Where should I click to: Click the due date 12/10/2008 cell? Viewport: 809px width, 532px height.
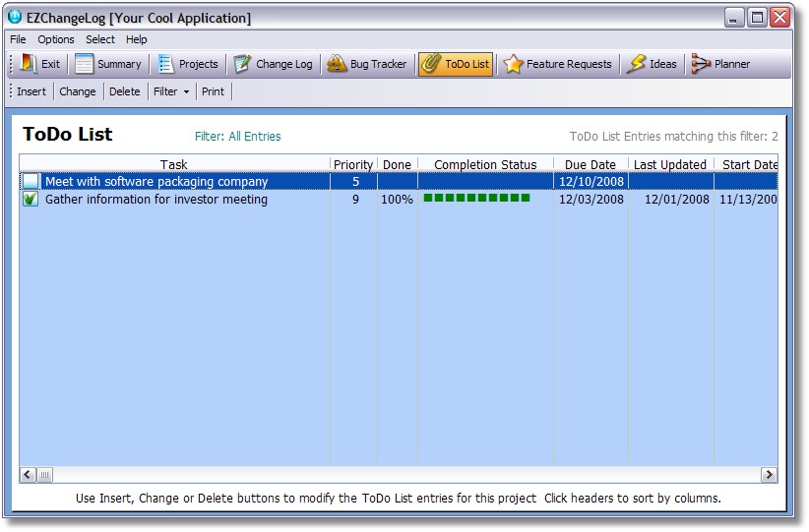pos(591,182)
